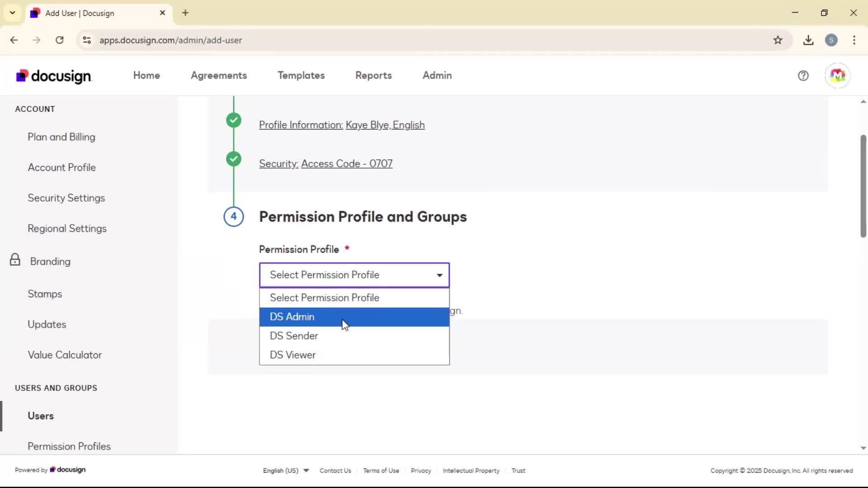Screen dimensions: 868x488
Task: Bookmark this page with the star
Action: (x=778, y=40)
